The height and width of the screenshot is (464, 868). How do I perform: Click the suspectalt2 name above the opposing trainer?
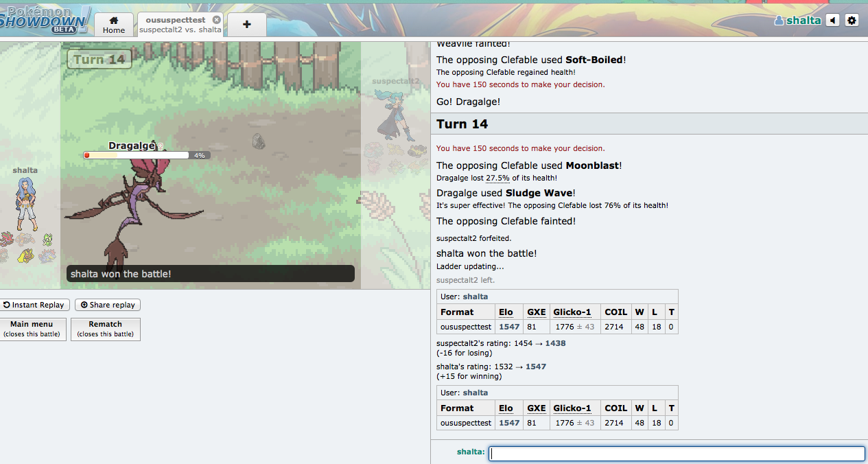(x=396, y=81)
